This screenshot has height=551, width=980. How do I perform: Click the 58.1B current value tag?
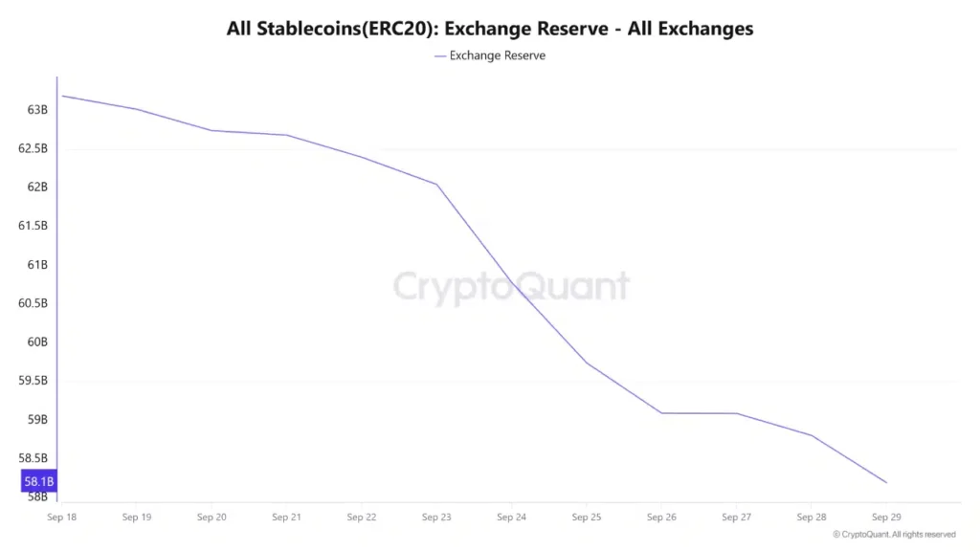[x=39, y=480]
